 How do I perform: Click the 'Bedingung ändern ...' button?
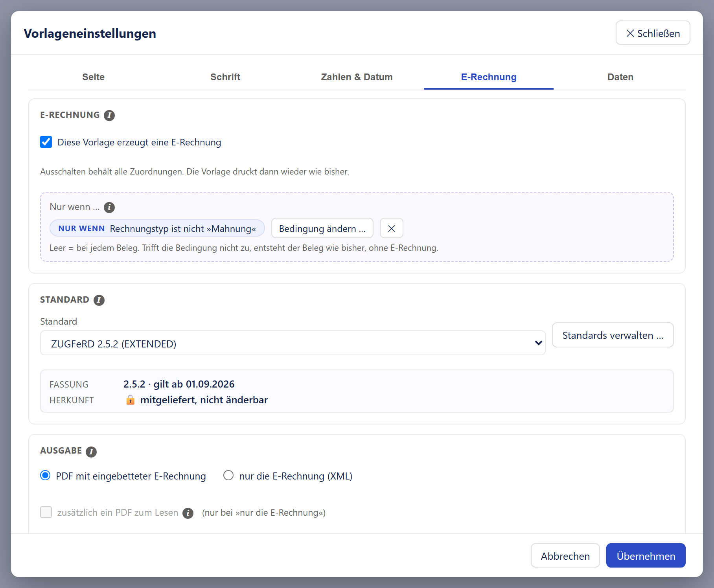click(x=322, y=228)
